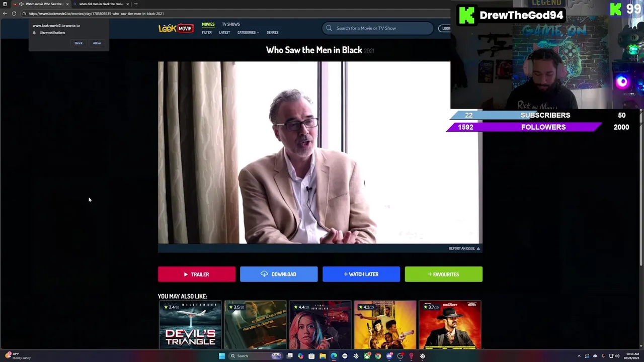Image resolution: width=644 pixels, height=362 pixels.
Task: Click the movie video player
Action: (x=320, y=153)
